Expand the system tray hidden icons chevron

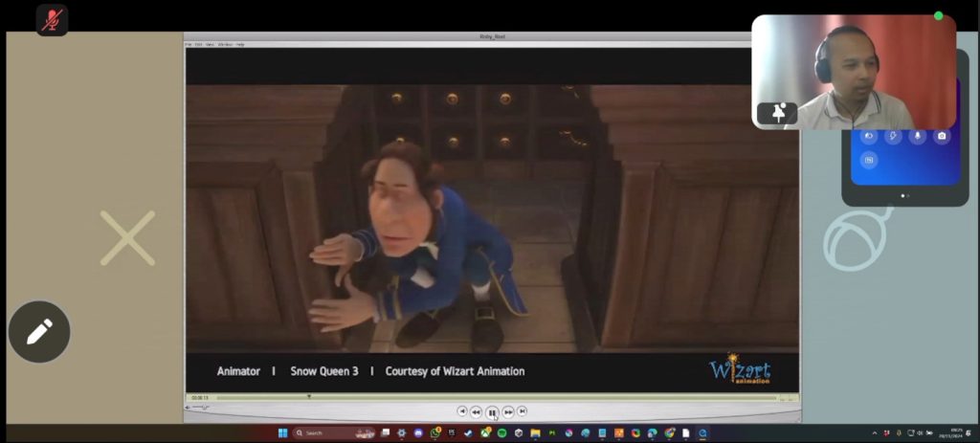tap(875, 433)
